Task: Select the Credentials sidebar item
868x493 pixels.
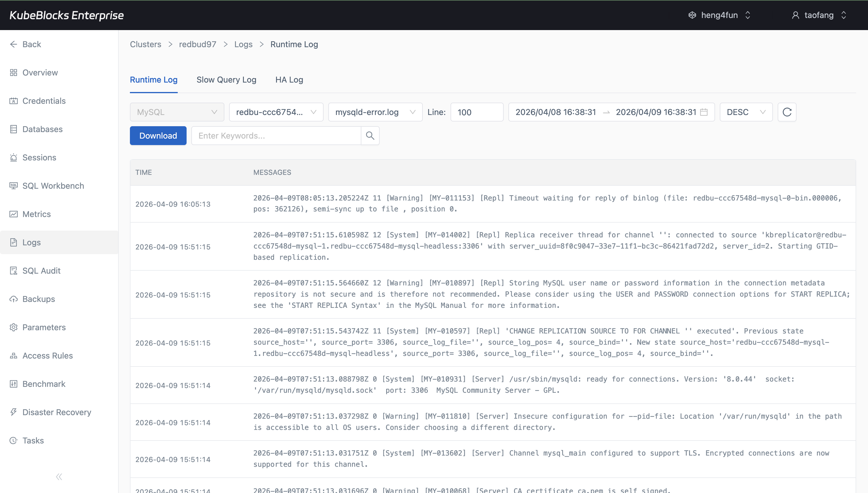Action: coord(44,101)
